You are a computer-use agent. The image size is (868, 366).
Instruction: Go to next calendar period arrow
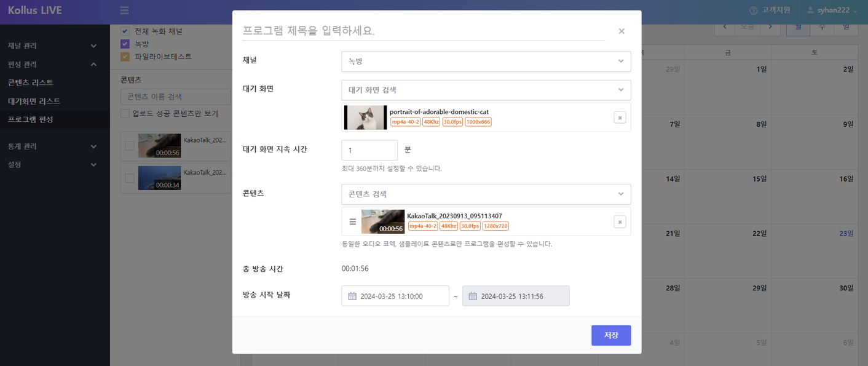point(770,26)
